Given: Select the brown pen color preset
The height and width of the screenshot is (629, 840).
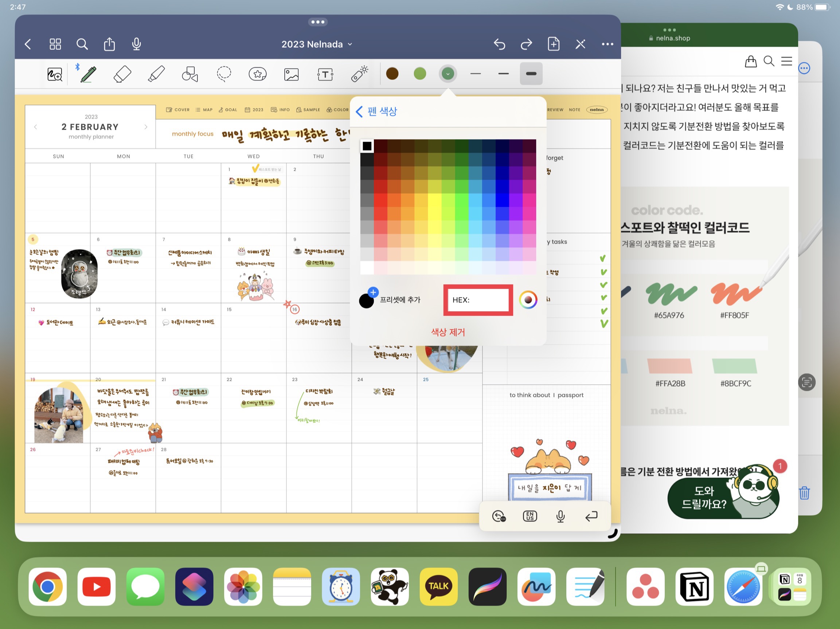Looking at the screenshot, I should pyautogui.click(x=392, y=74).
